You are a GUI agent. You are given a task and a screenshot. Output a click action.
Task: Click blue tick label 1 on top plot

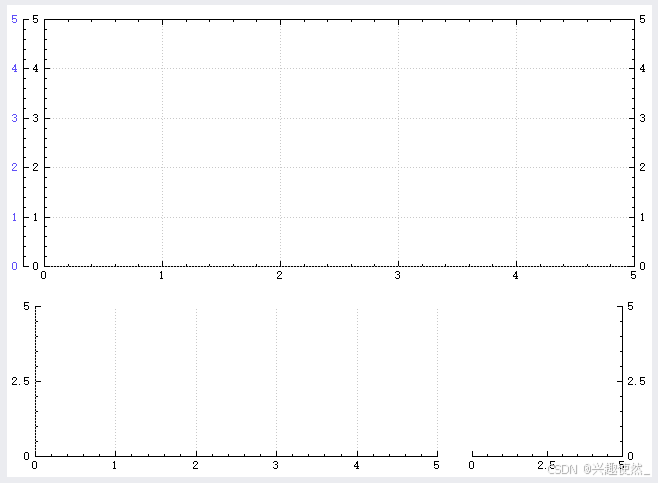(14, 217)
